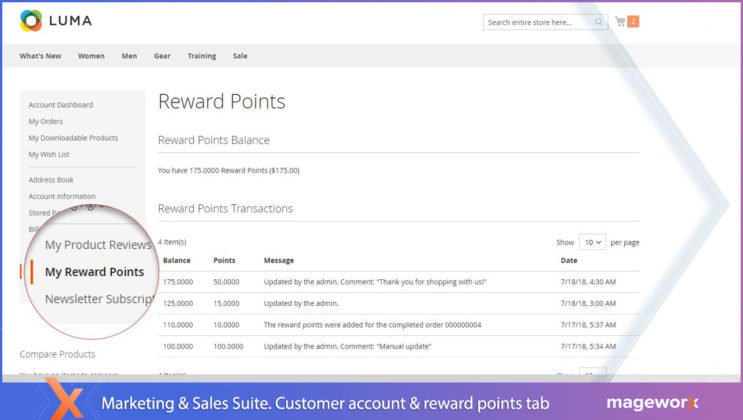Open the Men menu
This screenshot has width=743, height=420.
[x=129, y=56]
